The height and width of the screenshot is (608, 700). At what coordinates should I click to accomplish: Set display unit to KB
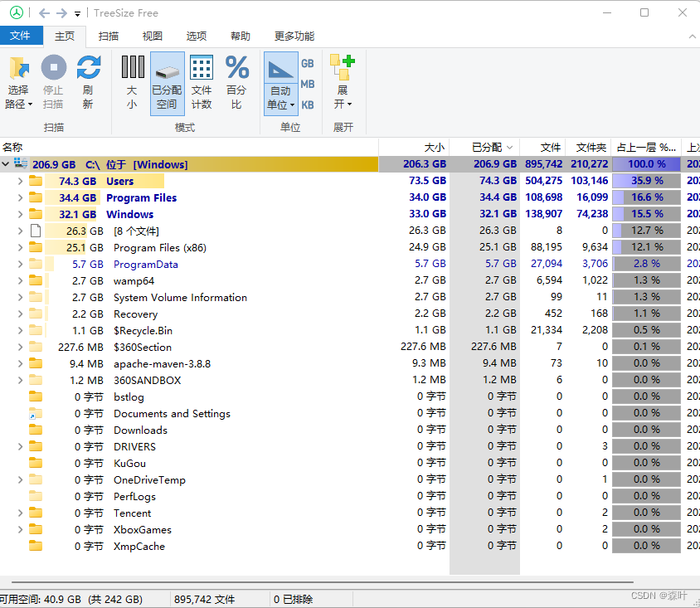coord(307,105)
